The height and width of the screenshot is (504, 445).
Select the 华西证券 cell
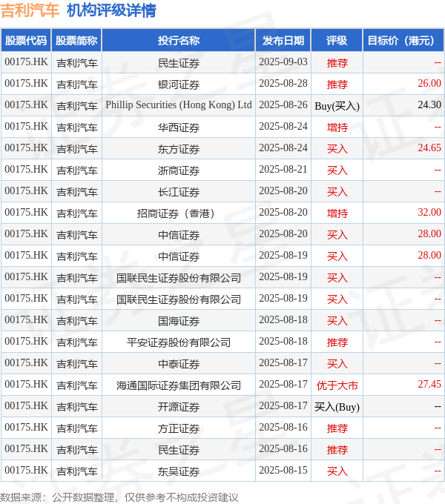[179, 127]
